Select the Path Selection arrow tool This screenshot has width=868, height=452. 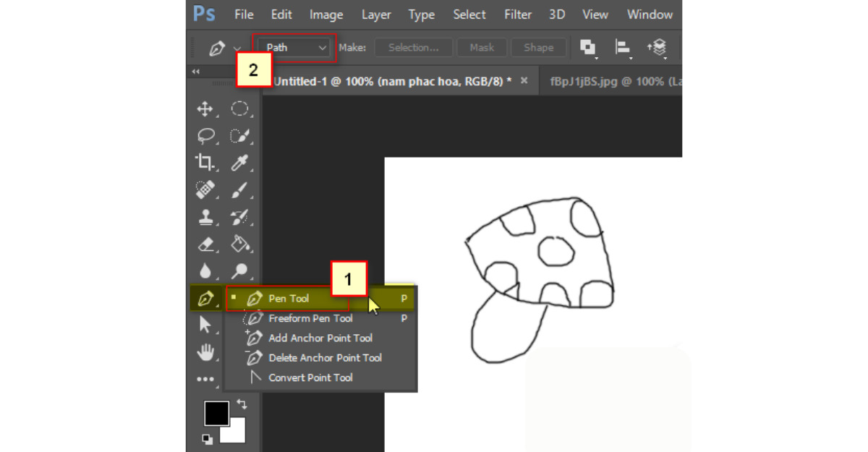(x=205, y=325)
